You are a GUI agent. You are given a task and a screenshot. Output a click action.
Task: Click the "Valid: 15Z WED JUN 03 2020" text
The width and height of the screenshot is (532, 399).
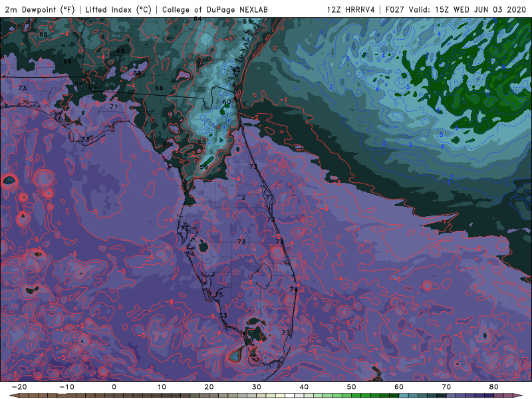point(467,9)
